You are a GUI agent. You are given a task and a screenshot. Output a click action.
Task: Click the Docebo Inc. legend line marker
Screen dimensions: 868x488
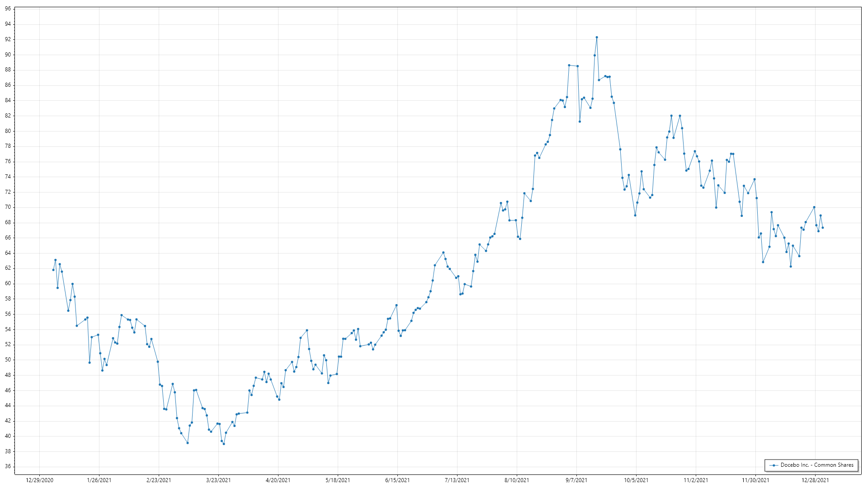pos(774,465)
